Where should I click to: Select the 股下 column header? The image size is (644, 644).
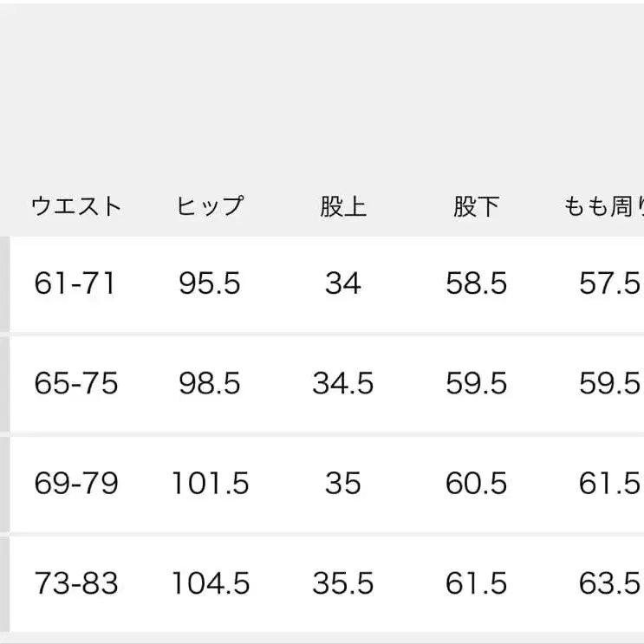pos(476,207)
